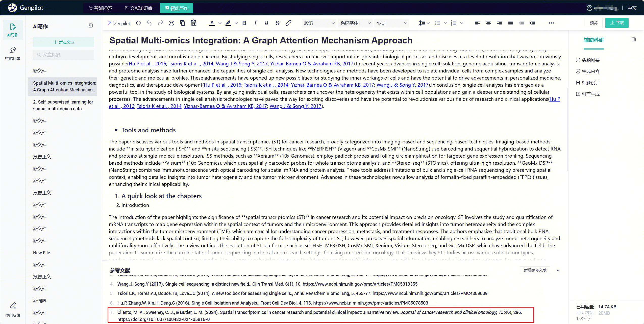Cut selection with scissors icon

click(171, 23)
